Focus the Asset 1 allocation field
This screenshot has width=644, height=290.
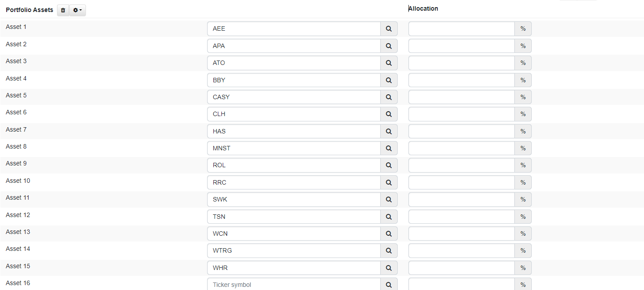coord(461,29)
